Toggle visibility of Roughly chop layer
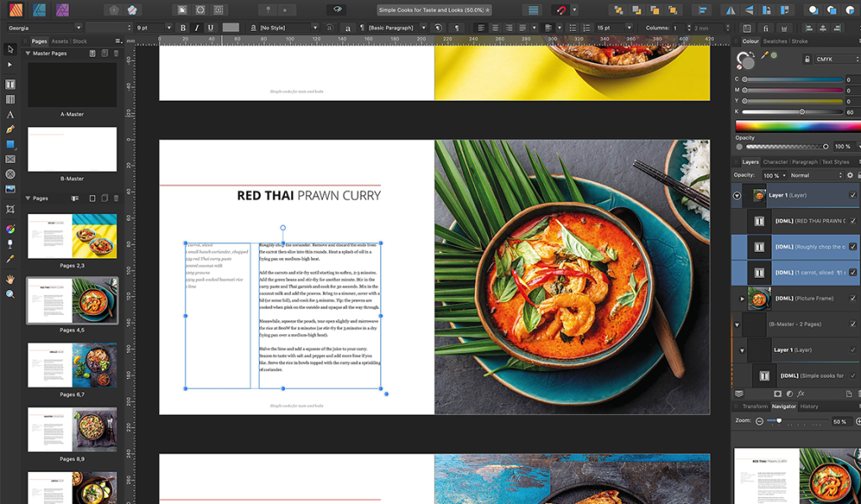Viewport: 861px width, 504px height. point(853,247)
